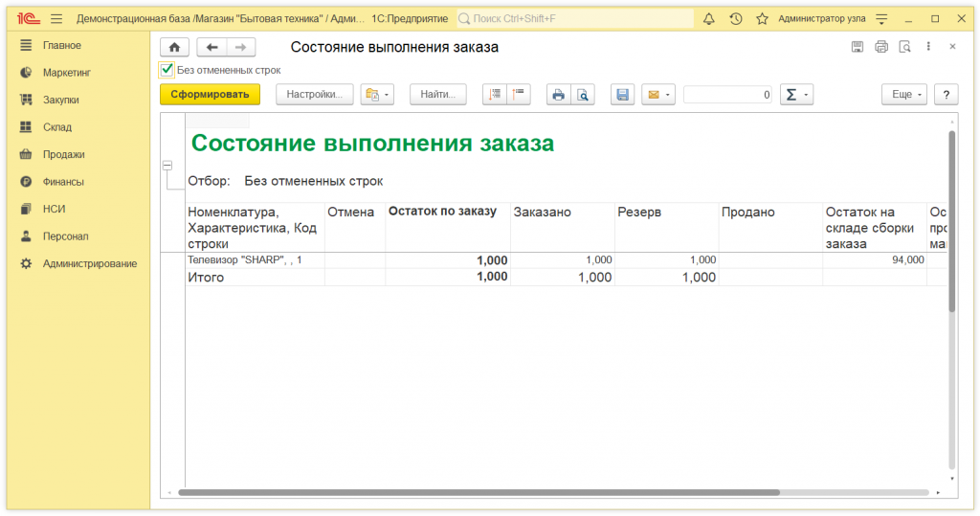Uncheck 'Без отмененных строк' checkbox
Viewport: 980px width, 516px height.
167,69
